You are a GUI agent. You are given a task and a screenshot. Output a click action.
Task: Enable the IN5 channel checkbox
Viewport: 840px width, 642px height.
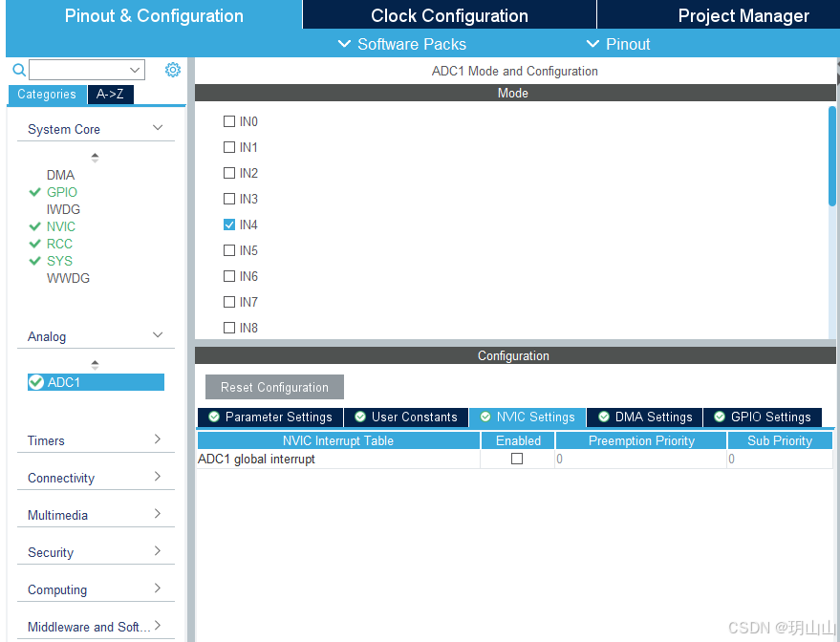[229, 250]
